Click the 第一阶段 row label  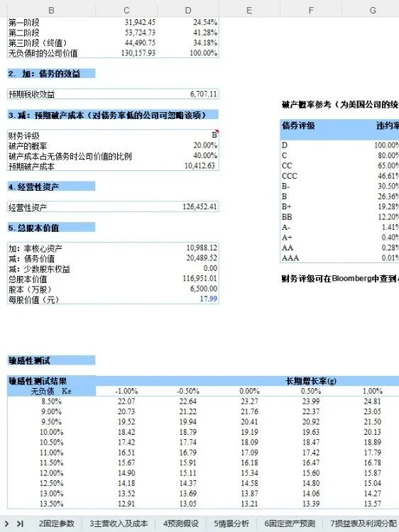(x=23, y=23)
